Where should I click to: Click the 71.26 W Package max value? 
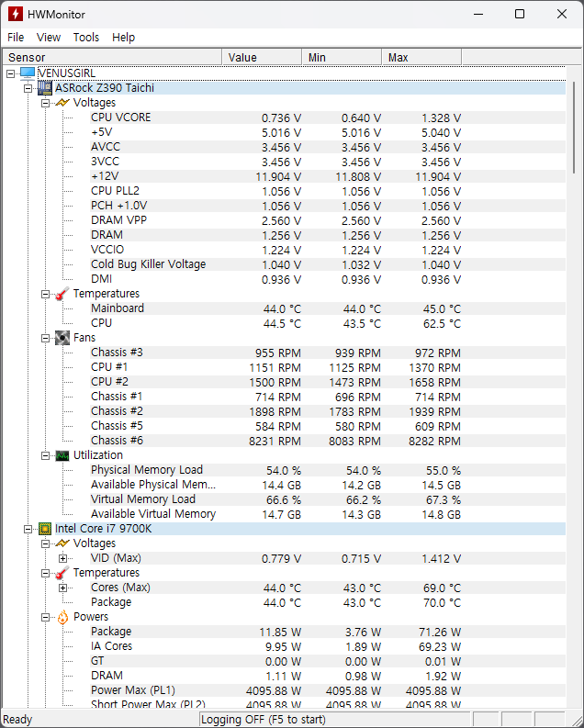440,633
